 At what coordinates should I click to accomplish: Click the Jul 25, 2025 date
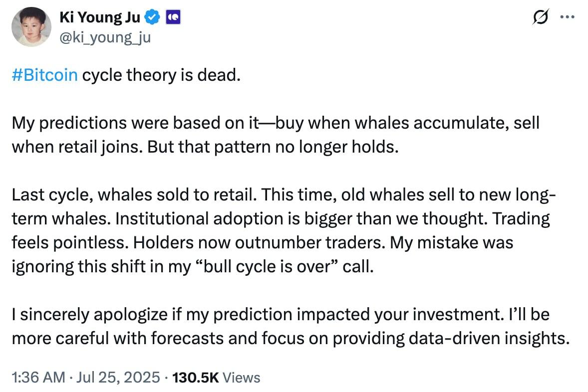(118, 378)
